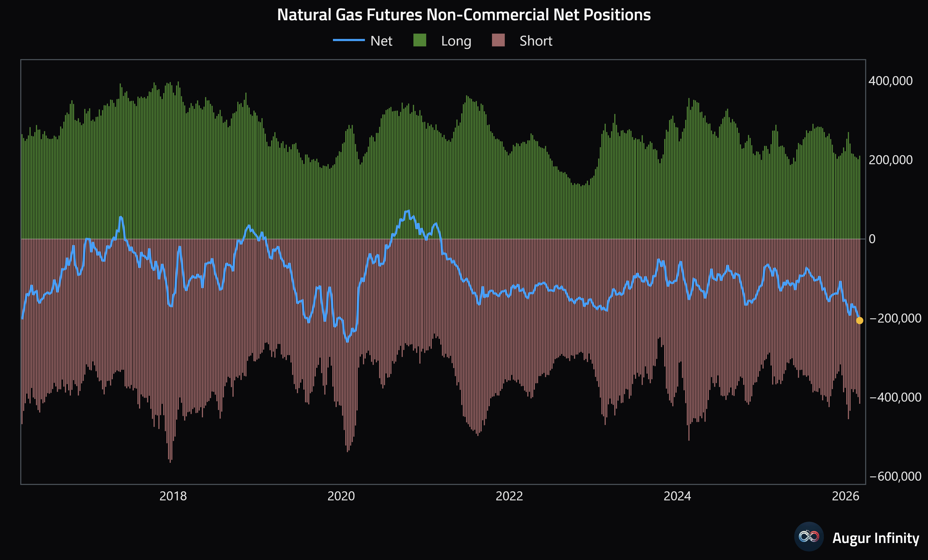
Task: Click the 400,000 y-axis label
Action: (890, 81)
